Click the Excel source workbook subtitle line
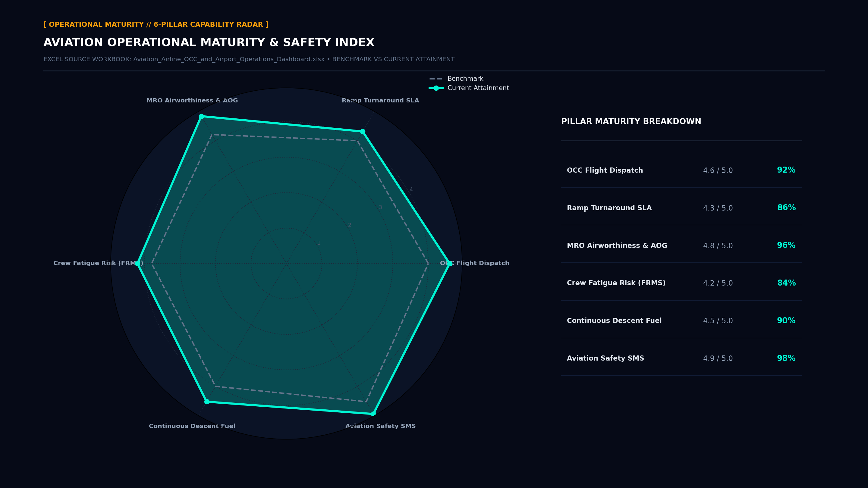 coord(249,59)
